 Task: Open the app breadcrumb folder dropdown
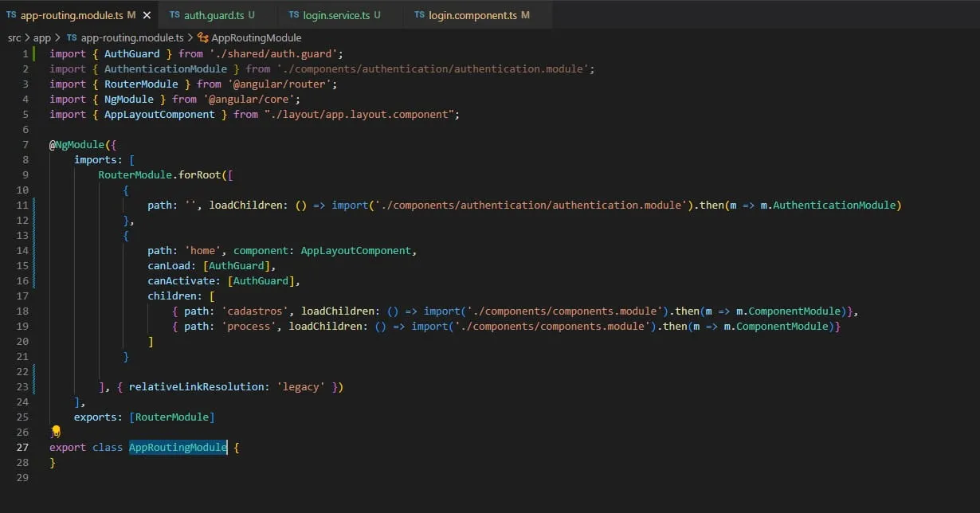click(42, 37)
